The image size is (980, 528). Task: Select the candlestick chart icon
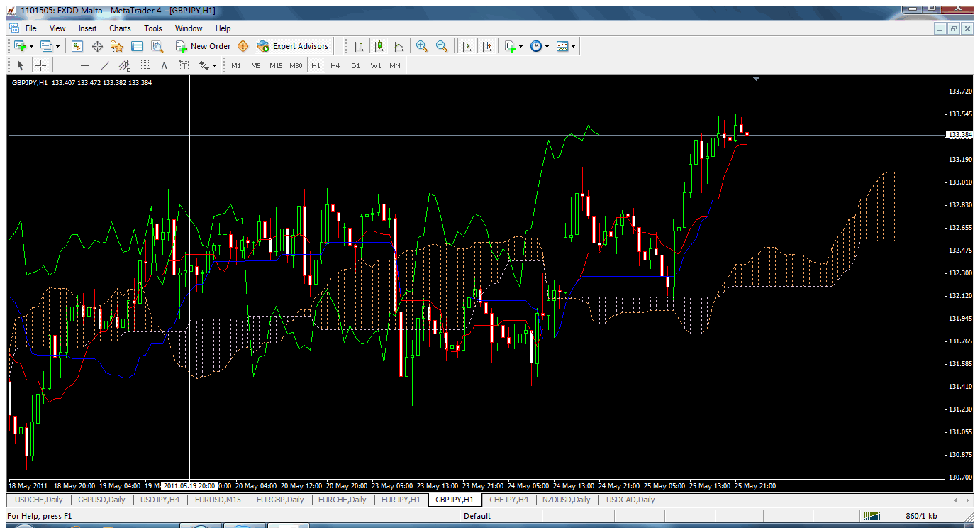click(379, 46)
